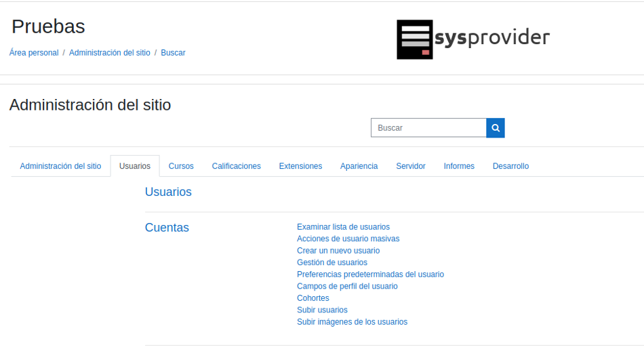Screen dimensions: 644x347
Task: Type in the Buscar search field
Action: tap(428, 127)
